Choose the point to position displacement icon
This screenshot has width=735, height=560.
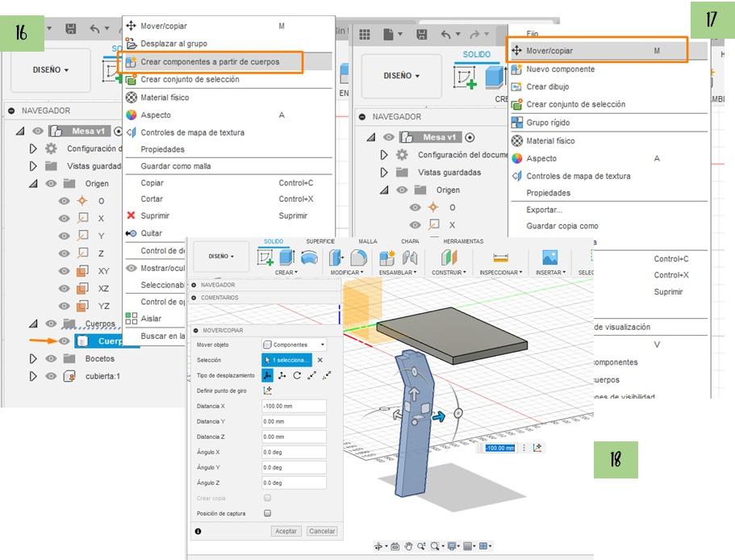328,375
